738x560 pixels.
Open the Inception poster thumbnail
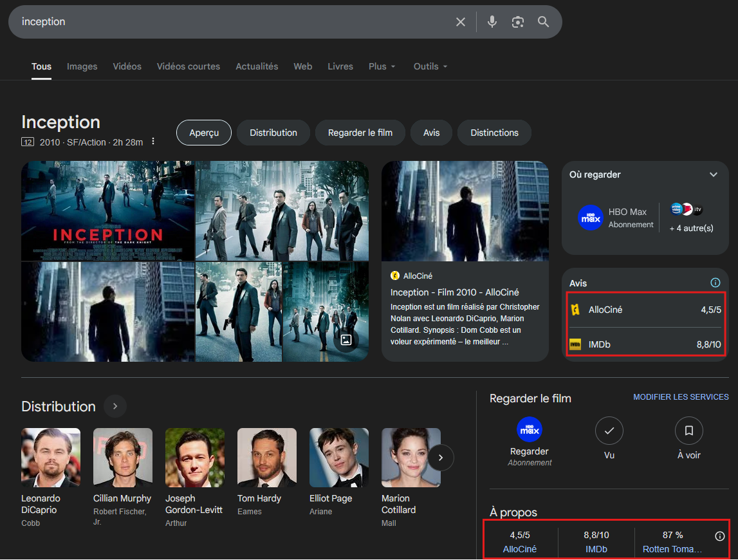108,210
